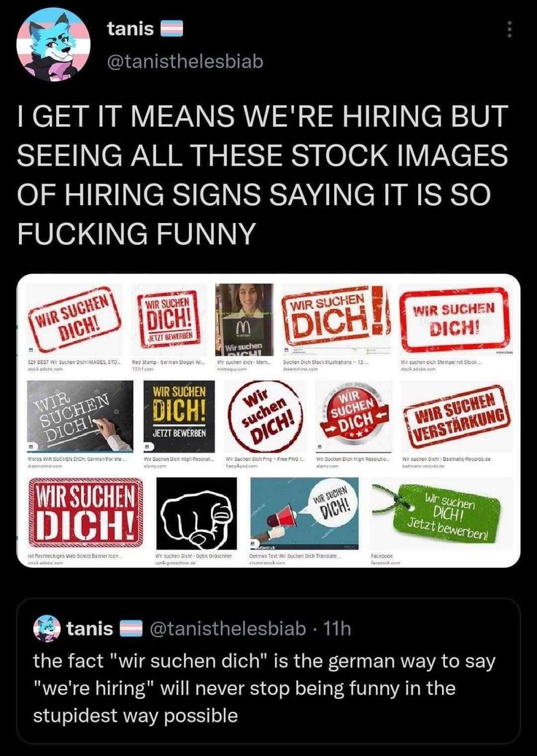
Task: Click the @tanisthelesbiab handle in quoted tweet
Action: [x=227, y=628]
